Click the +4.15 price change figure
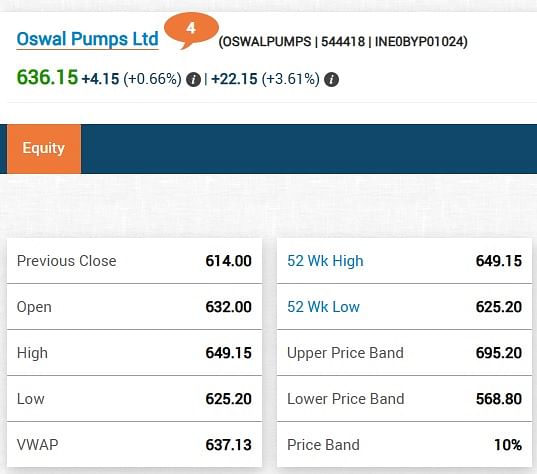537x474 pixels. (100, 79)
